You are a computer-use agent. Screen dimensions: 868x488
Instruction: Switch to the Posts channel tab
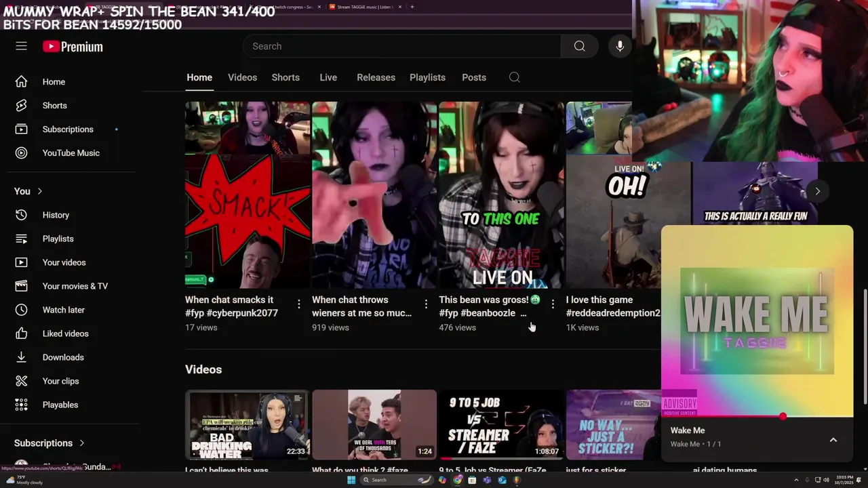coord(474,77)
